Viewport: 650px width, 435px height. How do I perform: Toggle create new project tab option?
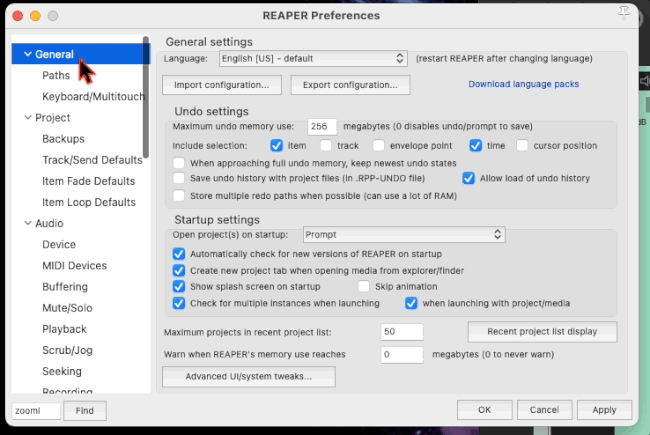[179, 271]
